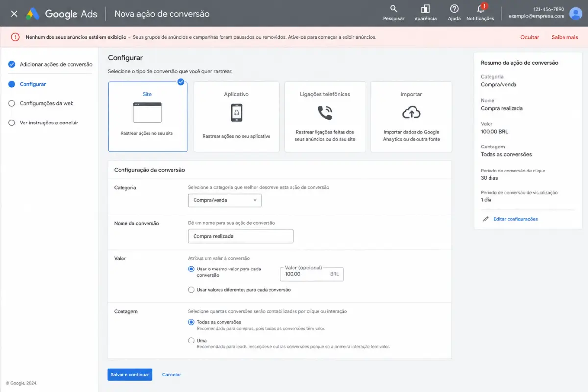Click the Configuração da conversão heading

pyautogui.click(x=149, y=170)
